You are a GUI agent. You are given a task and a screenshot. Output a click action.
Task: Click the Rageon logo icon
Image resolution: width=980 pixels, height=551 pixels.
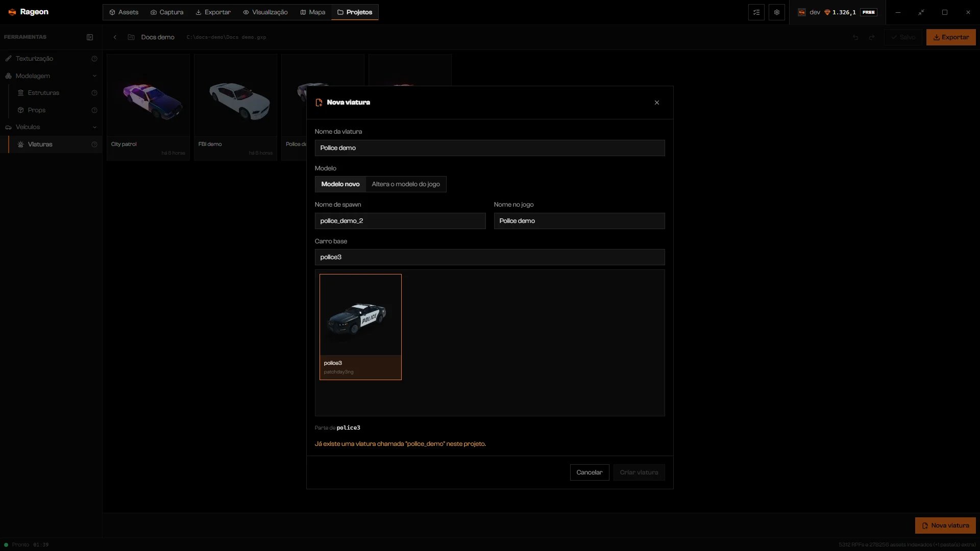pyautogui.click(x=12, y=12)
